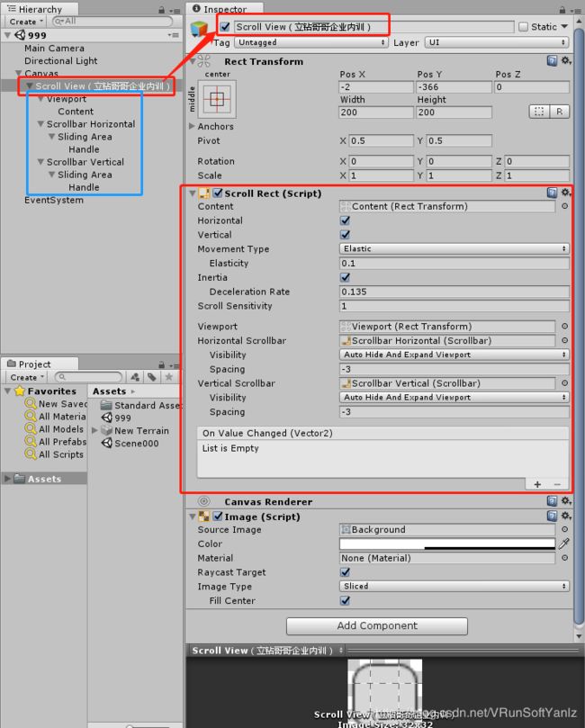Click the game object cube icon

tap(200, 30)
